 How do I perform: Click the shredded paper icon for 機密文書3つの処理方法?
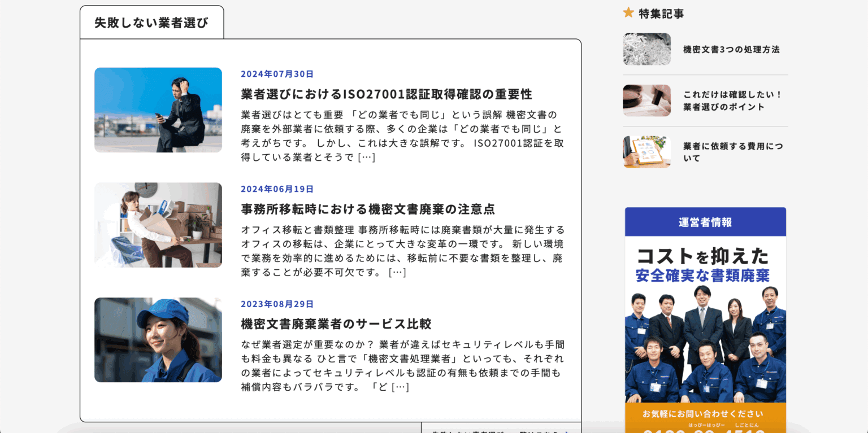(x=646, y=49)
